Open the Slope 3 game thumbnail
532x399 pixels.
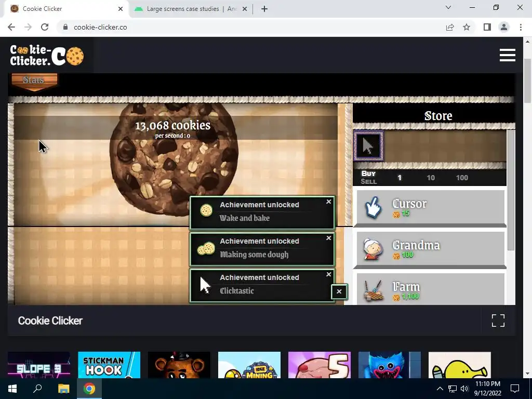pyautogui.click(x=38, y=365)
